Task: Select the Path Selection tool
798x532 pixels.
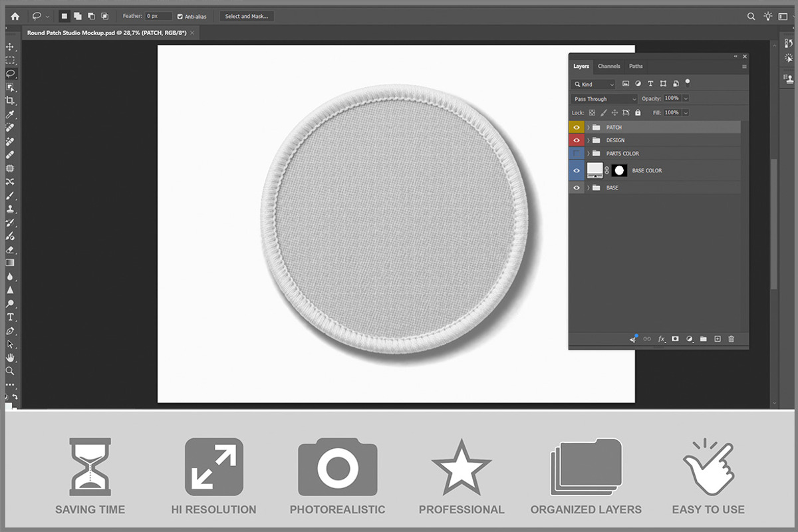Action: tap(10, 344)
